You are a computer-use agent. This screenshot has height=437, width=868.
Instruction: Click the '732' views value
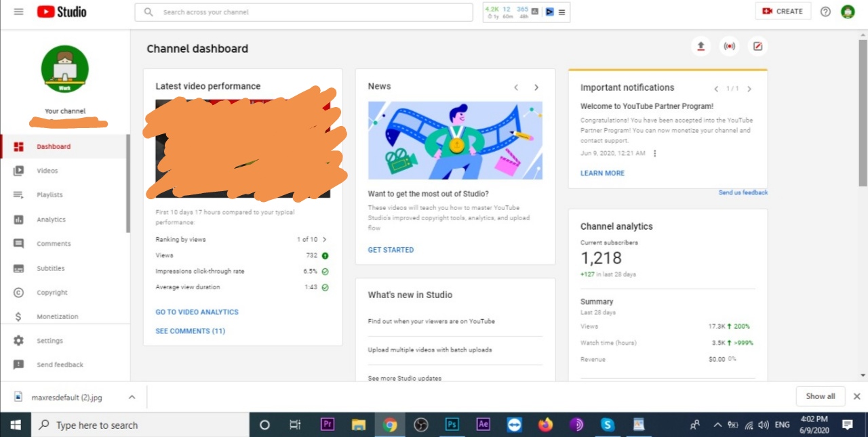point(312,255)
